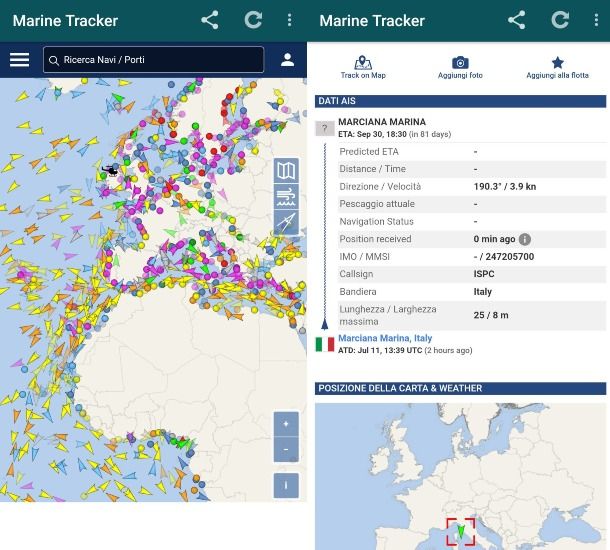
Task: Tap the unknown vessel question mark thumbnail
Action: [x=324, y=128]
